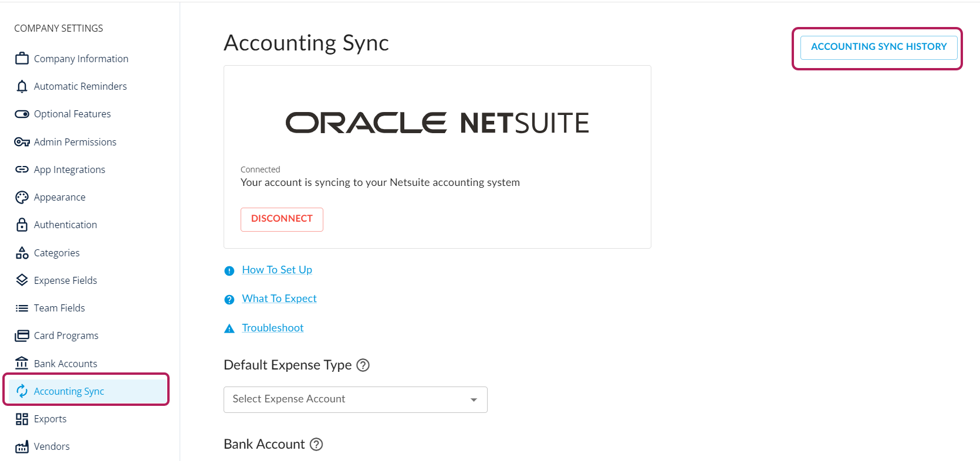Go to Vendors settings
The width and height of the screenshot is (980, 461).
tap(52, 446)
